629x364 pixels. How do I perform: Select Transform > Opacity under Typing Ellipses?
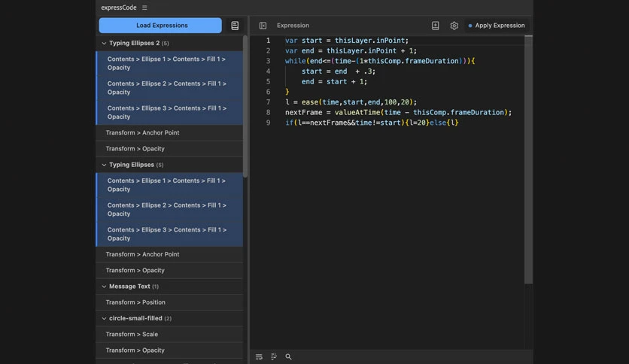169,270
